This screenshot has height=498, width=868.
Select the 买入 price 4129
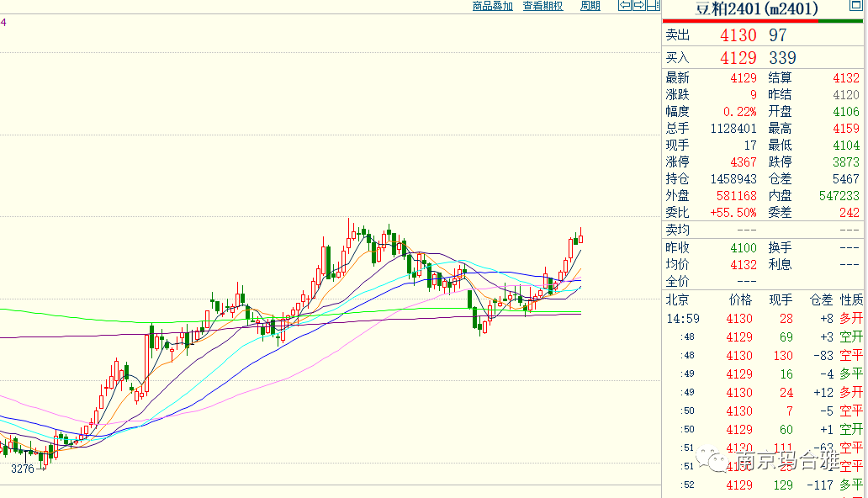(738, 57)
